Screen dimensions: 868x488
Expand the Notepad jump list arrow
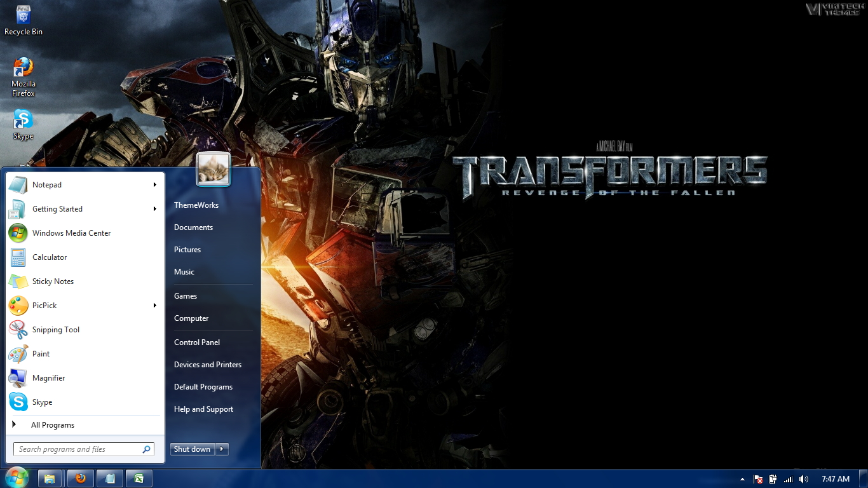(154, 184)
